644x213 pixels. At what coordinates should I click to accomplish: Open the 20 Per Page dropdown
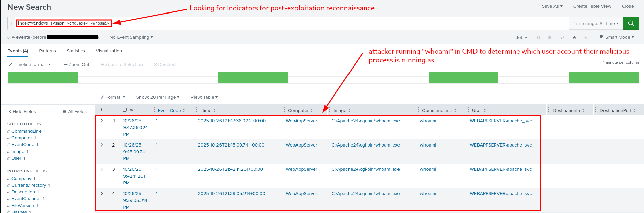pos(158,97)
